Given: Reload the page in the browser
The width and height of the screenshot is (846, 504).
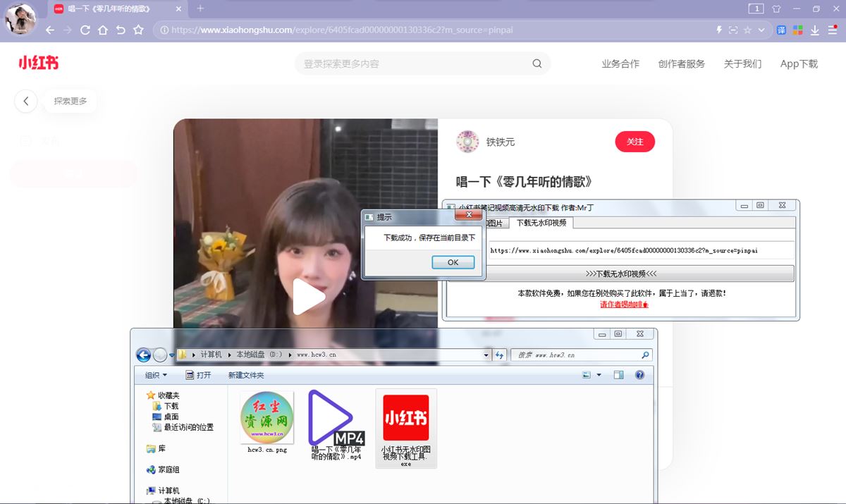Looking at the screenshot, I should tap(85, 30).
